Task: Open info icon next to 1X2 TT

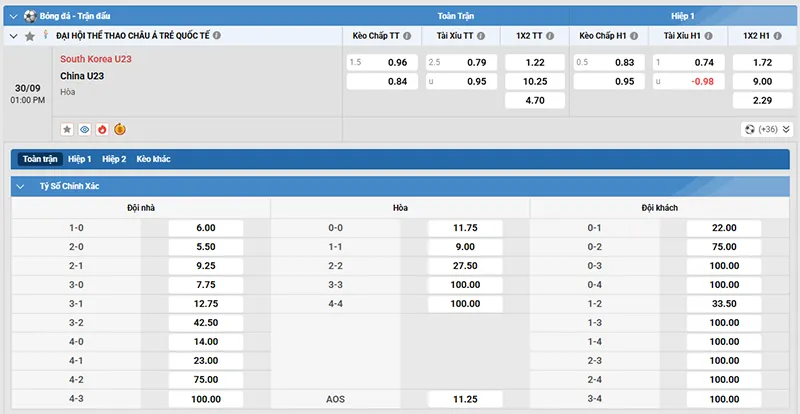Action: coord(550,36)
